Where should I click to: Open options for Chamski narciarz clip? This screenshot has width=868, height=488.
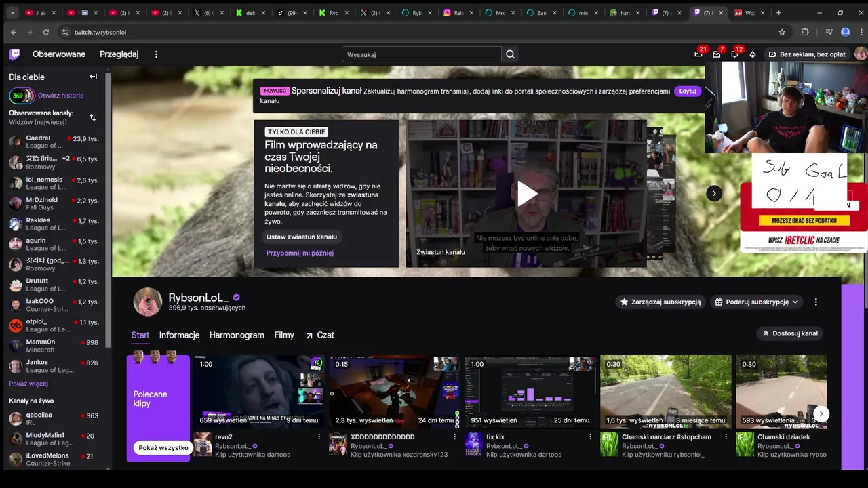pyautogui.click(x=726, y=437)
